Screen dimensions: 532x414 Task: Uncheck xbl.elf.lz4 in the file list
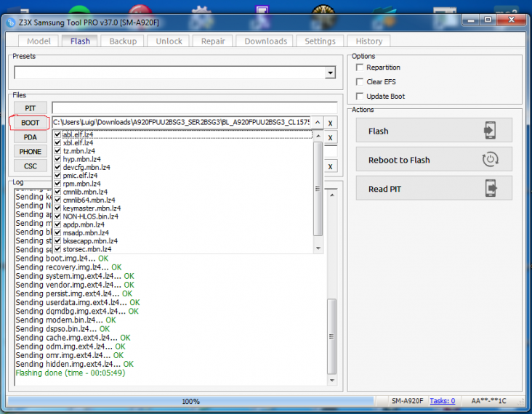tap(57, 143)
